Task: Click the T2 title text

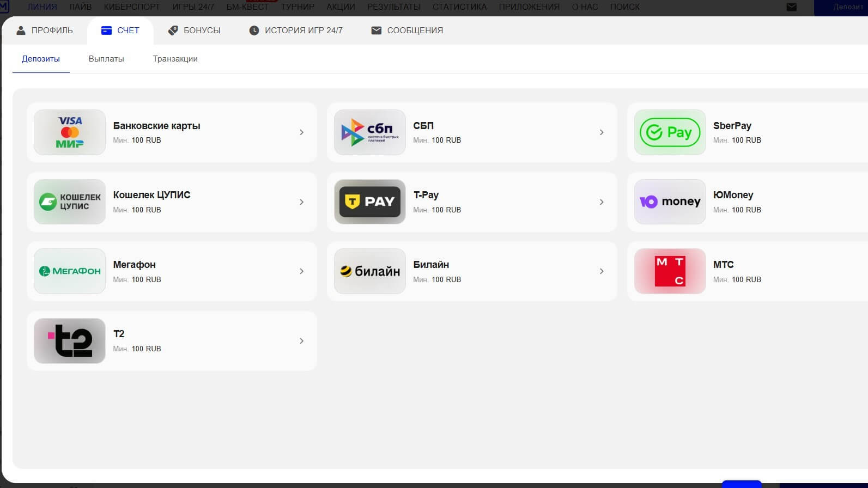Action: [x=119, y=334]
